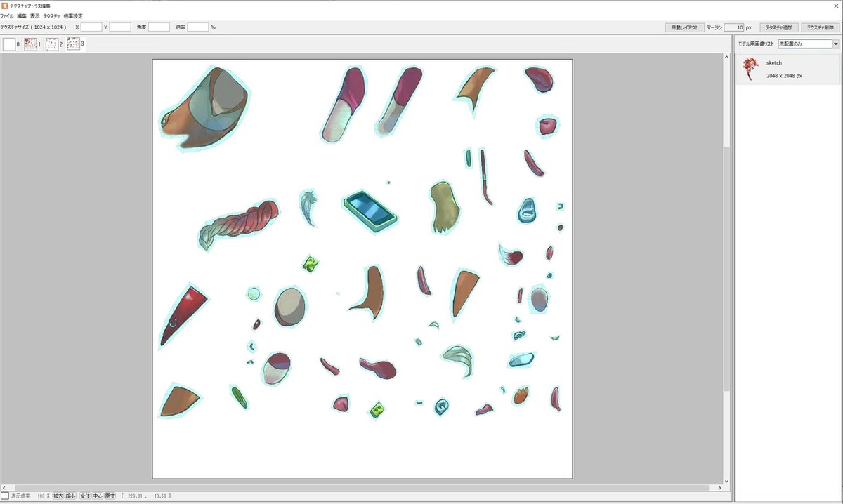
Task: Open the ファイル menu
Action: click(7, 15)
